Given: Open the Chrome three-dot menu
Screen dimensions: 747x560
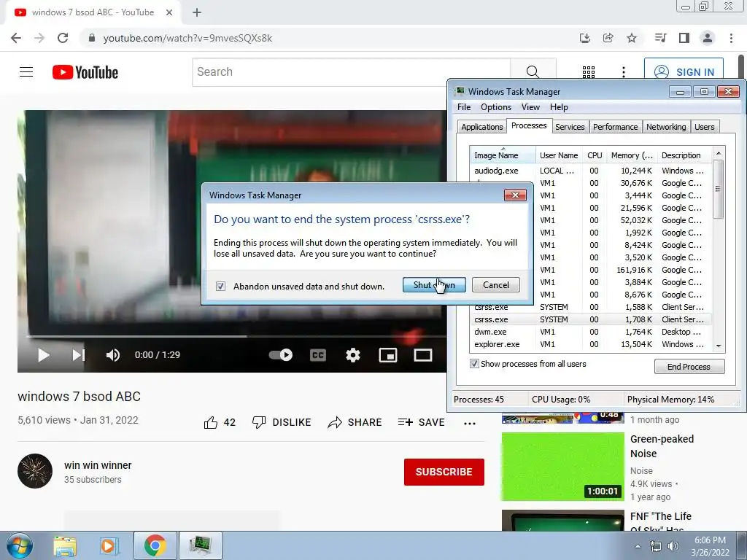Looking at the screenshot, I should [x=731, y=38].
